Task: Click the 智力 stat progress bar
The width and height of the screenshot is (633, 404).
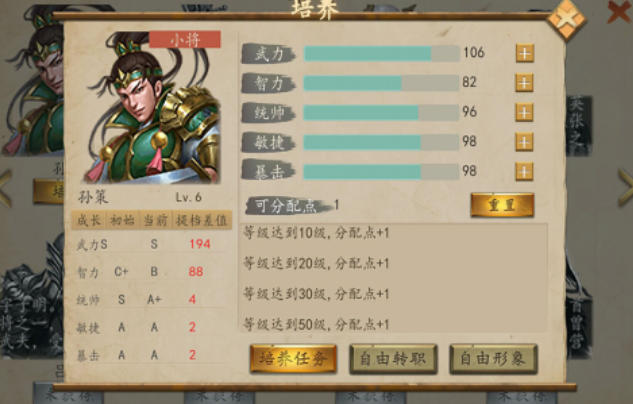Action: point(381,83)
